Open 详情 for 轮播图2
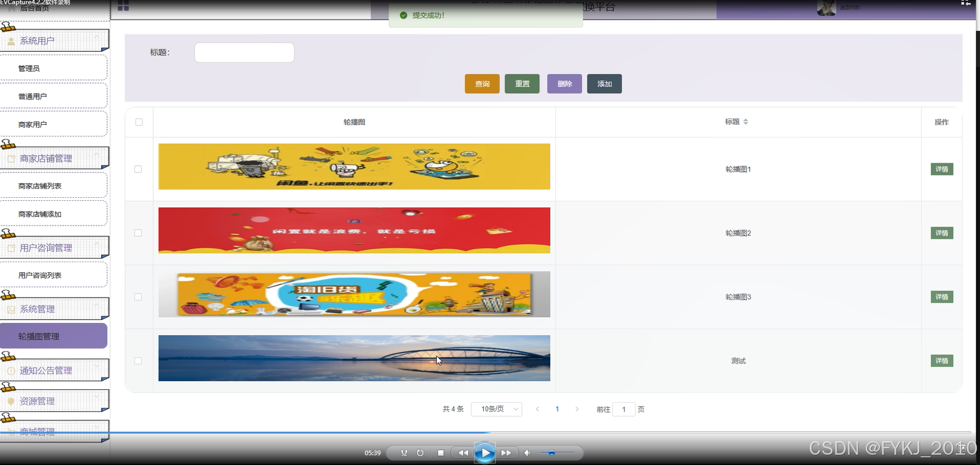980x465 pixels. [942, 233]
